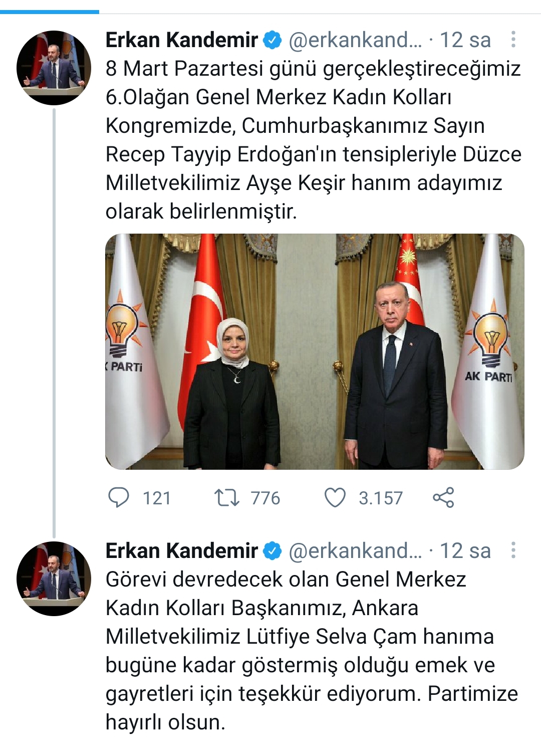Viewport: 541px width, 756px height.
Task: Like the first tweet with heart icon
Action: point(335,498)
